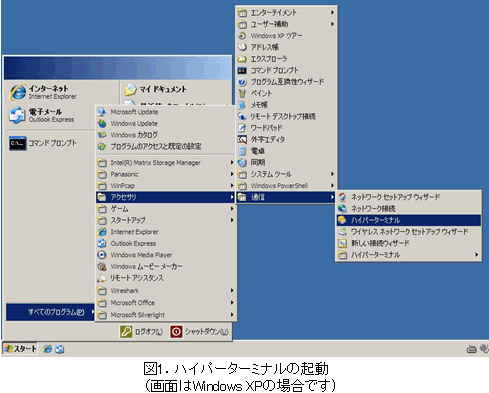Click the シャットダウン button
The image size is (489, 393).
(199, 332)
